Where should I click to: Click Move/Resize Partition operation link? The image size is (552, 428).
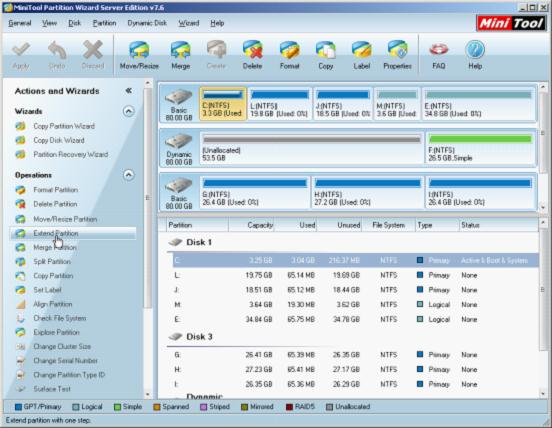65,219
